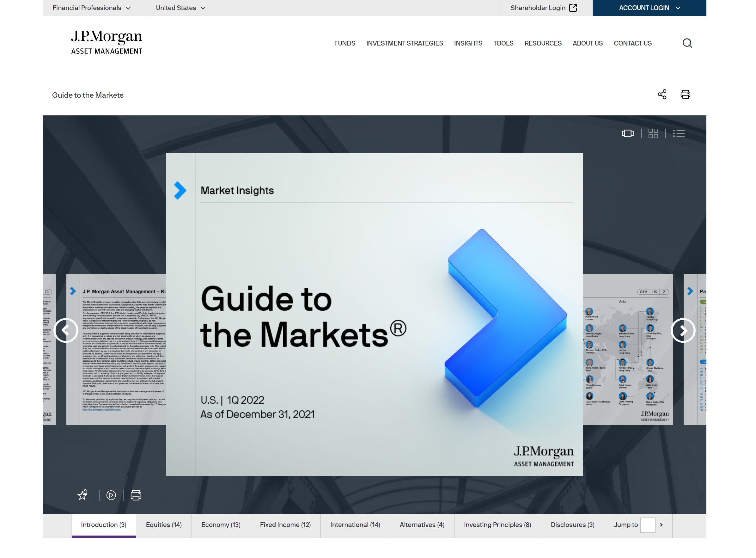The width and height of the screenshot is (756, 558).
Task: Open the Funds menu
Action: click(x=345, y=43)
